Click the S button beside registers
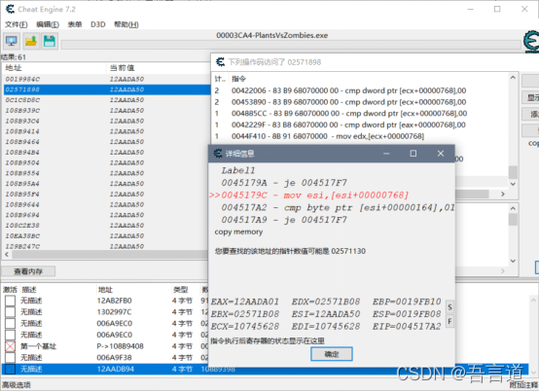The image size is (539, 392). click(449, 307)
